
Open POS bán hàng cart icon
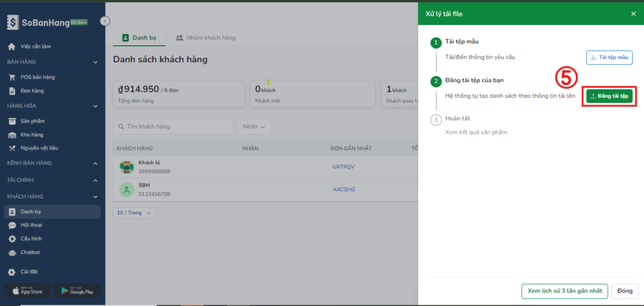(13, 77)
